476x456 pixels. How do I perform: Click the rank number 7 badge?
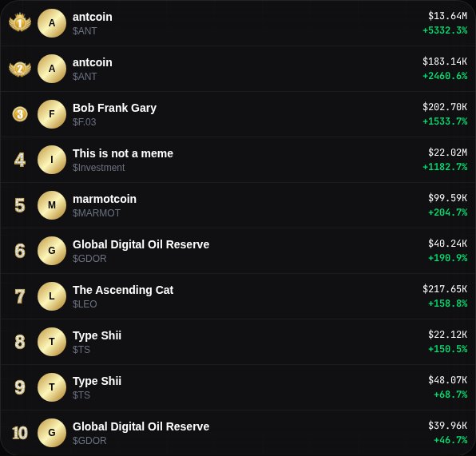coord(20,296)
